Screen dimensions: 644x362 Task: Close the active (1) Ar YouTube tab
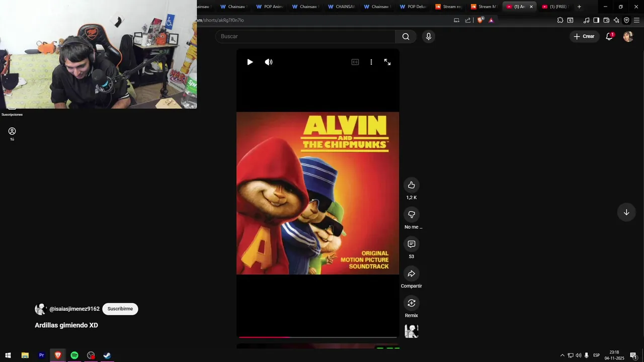tap(531, 7)
